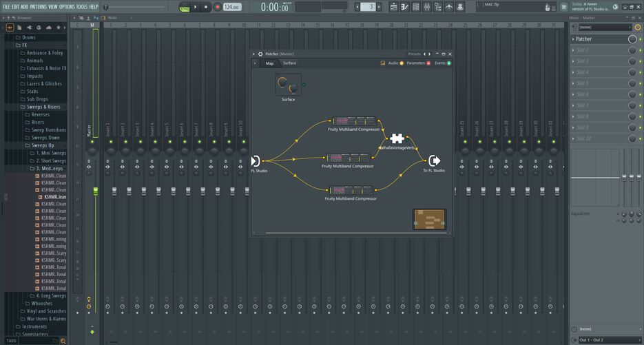644x345 pixels.
Task: Select the browser cloud icon
Action: pos(48,28)
